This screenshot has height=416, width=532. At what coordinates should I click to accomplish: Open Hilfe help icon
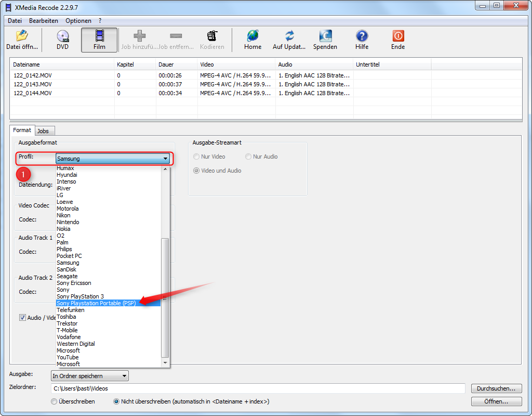[362, 36]
